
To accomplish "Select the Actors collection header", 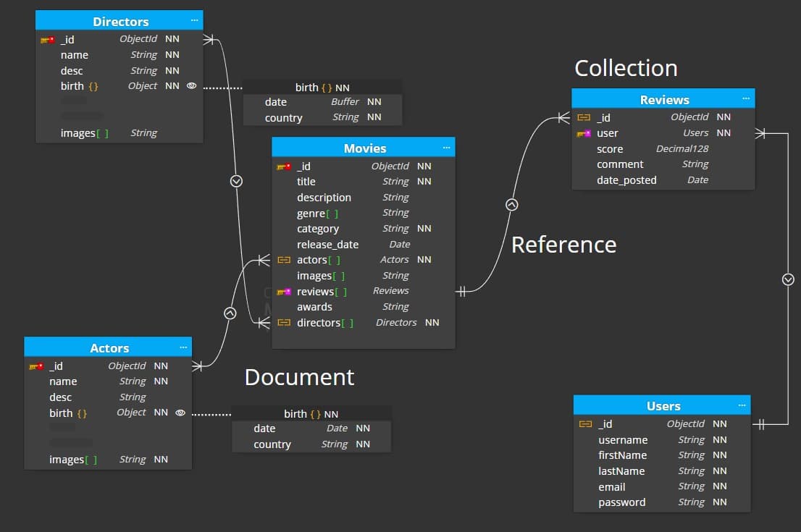I will coord(108,347).
